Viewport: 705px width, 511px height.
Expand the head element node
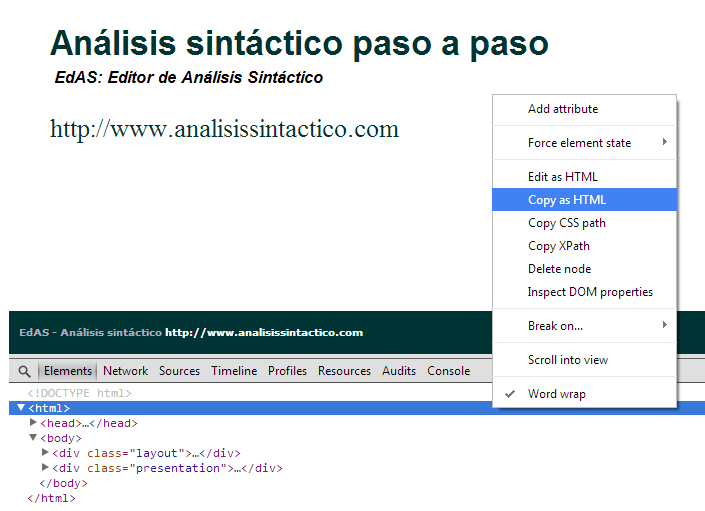33,423
